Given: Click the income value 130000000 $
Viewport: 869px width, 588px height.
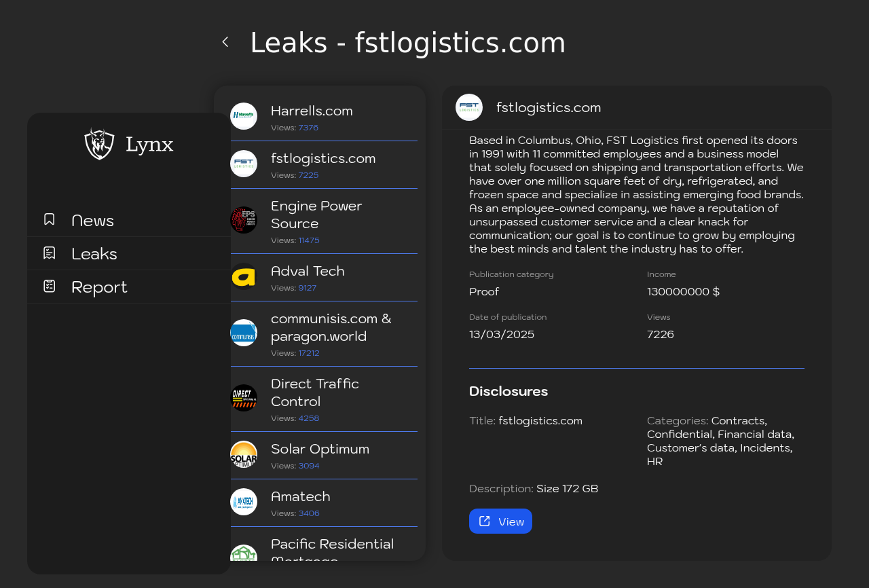Looking at the screenshot, I should point(683,292).
